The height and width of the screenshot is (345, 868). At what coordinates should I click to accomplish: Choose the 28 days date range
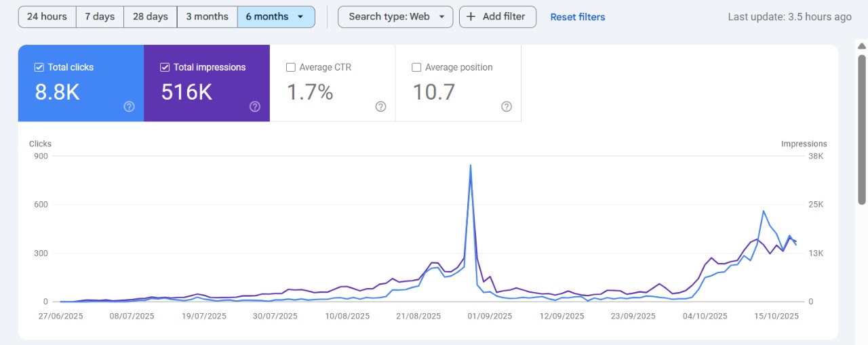click(x=150, y=17)
